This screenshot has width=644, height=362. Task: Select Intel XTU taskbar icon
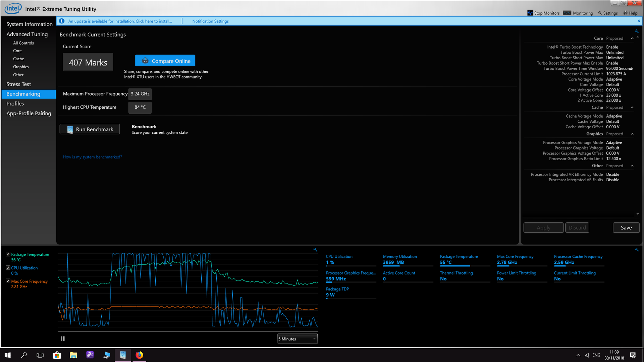[x=123, y=355]
